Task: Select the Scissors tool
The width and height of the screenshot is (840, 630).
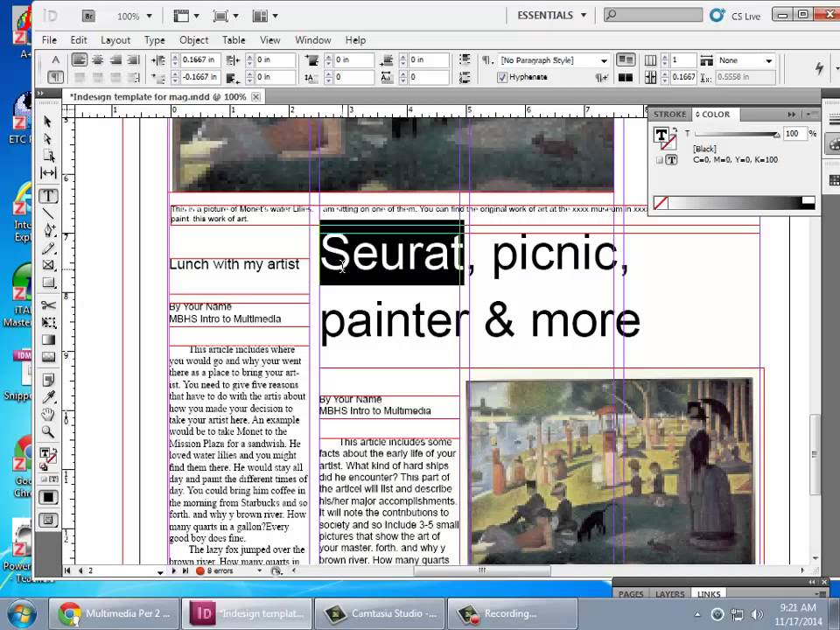Action: [47, 305]
